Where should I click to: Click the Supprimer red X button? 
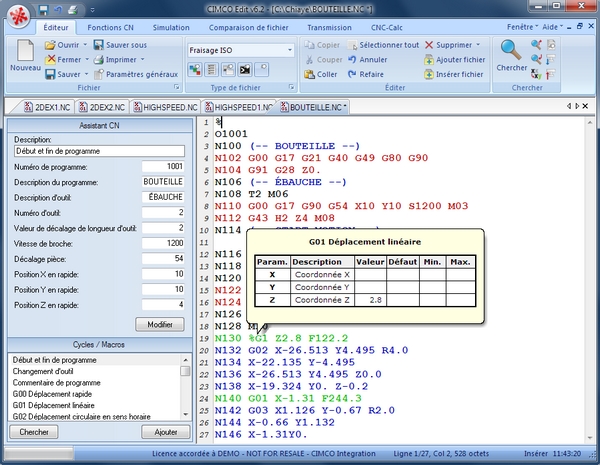pyautogui.click(x=448, y=45)
